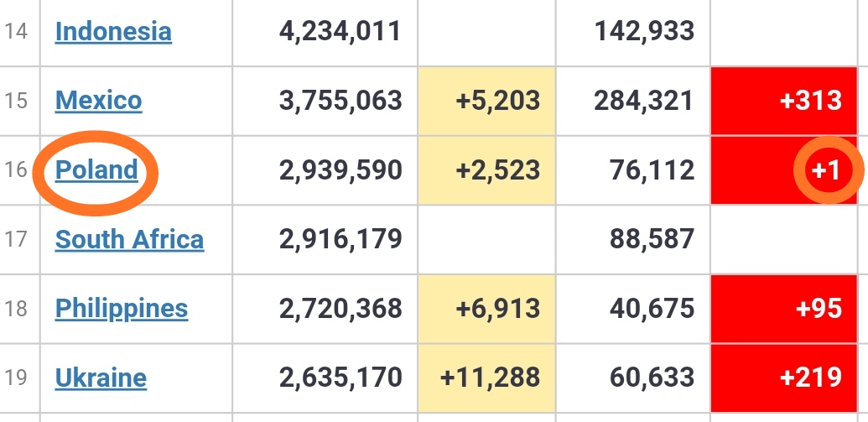Image resolution: width=868 pixels, height=422 pixels.
Task: Click the circled Poland link
Action: tap(96, 170)
